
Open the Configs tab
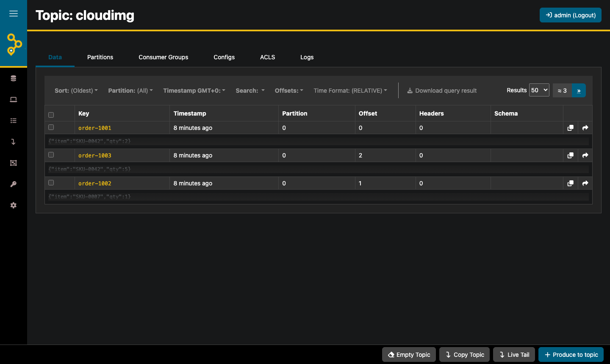(224, 57)
